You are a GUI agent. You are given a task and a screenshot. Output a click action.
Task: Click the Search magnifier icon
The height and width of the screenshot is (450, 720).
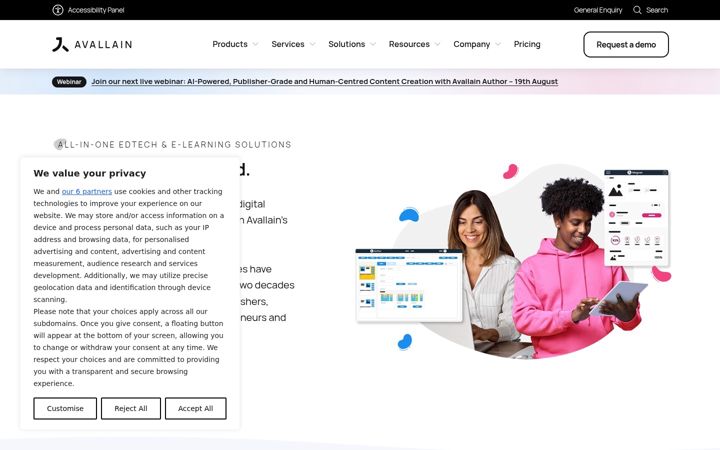[x=637, y=10]
